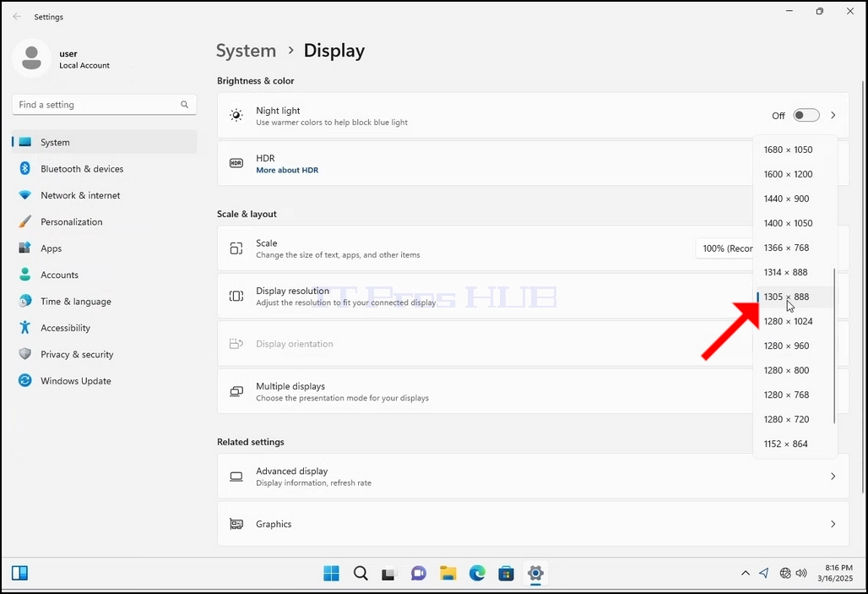Click the main page vertical scrollbar

pyautogui.click(x=862, y=287)
